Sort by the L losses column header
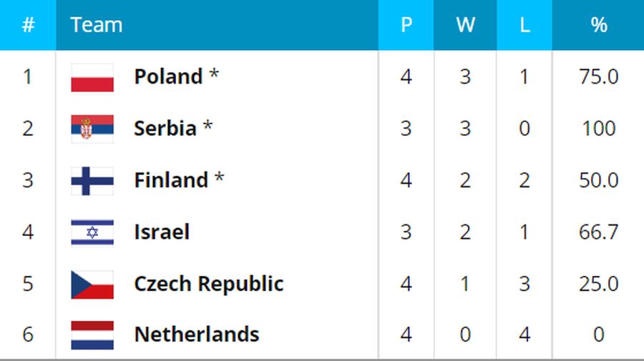 click(x=525, y=25)
